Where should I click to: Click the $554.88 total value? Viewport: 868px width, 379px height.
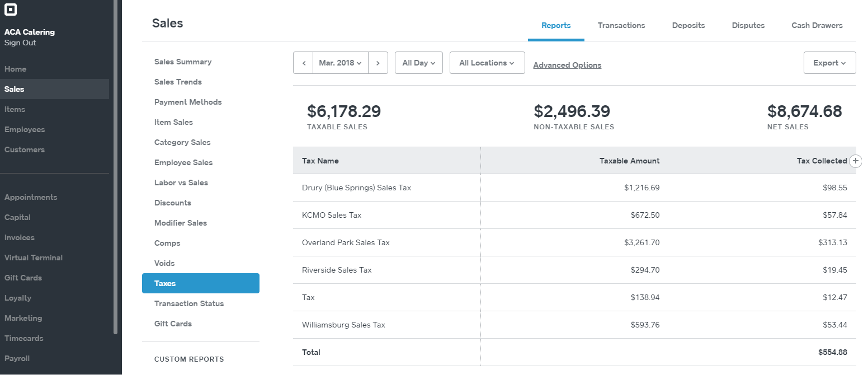click(833, 352)
